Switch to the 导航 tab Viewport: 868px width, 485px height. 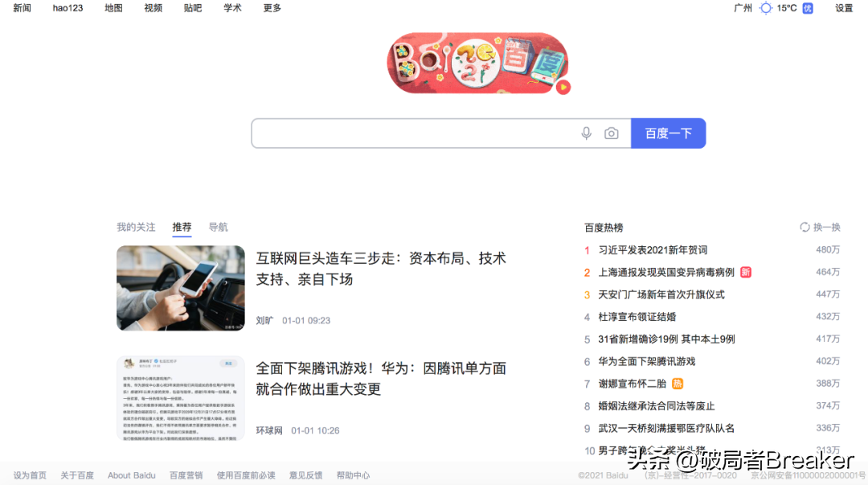[x=218, y=227]
